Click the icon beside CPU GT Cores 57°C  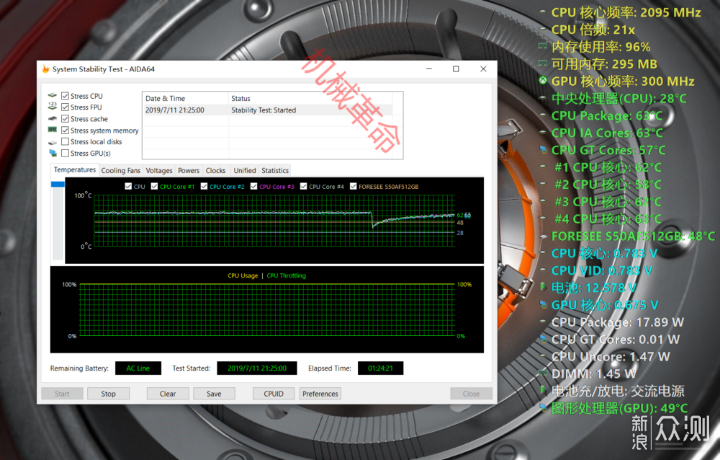click(543, 150)
